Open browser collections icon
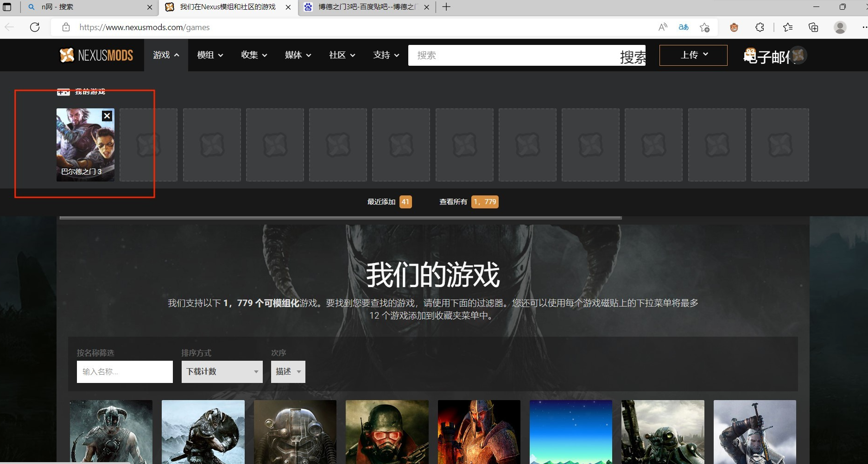The image size is (868, 464). 813,27
